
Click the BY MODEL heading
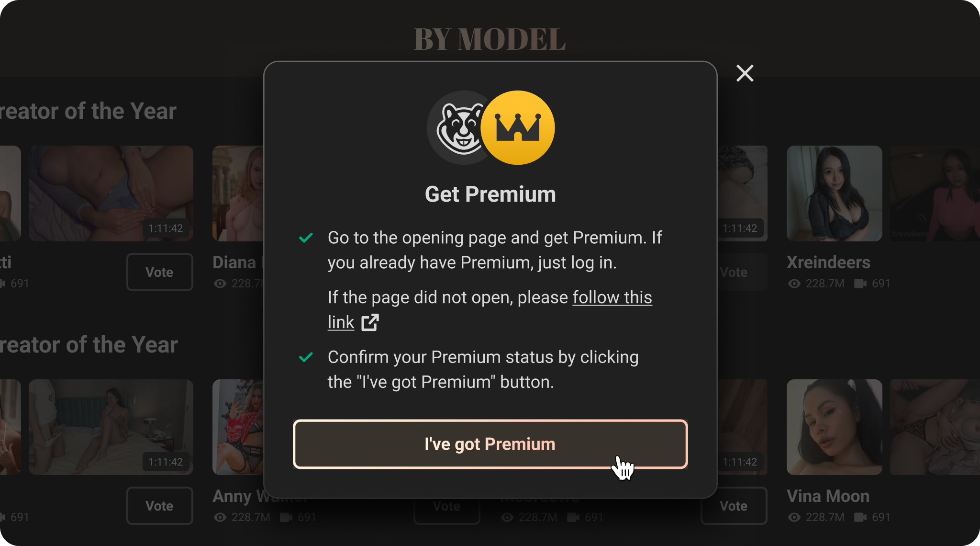point(490,39)
